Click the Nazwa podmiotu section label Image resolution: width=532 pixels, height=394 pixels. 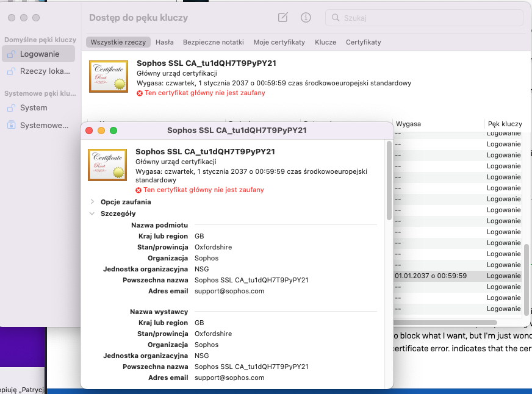coord(159,225)
